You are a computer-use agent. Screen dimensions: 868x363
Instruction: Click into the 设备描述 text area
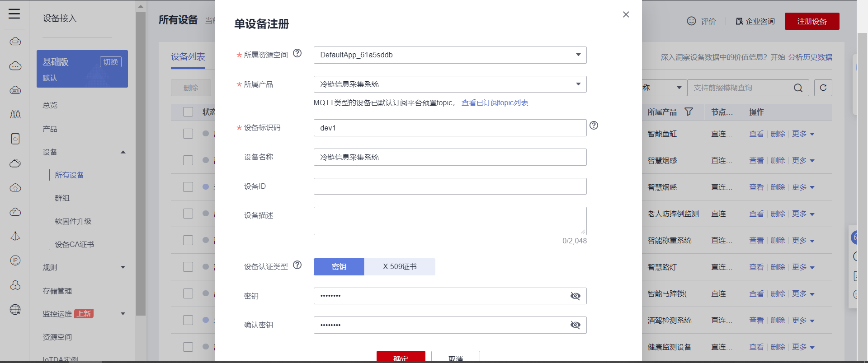click(450, 221)
